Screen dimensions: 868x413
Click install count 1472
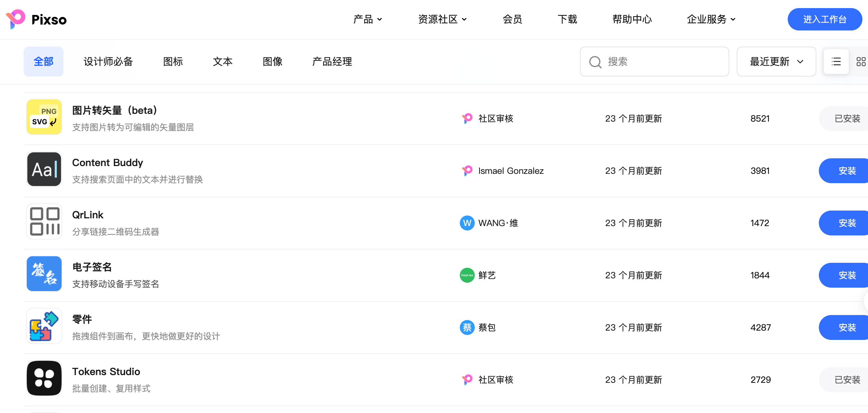[759, 223]
